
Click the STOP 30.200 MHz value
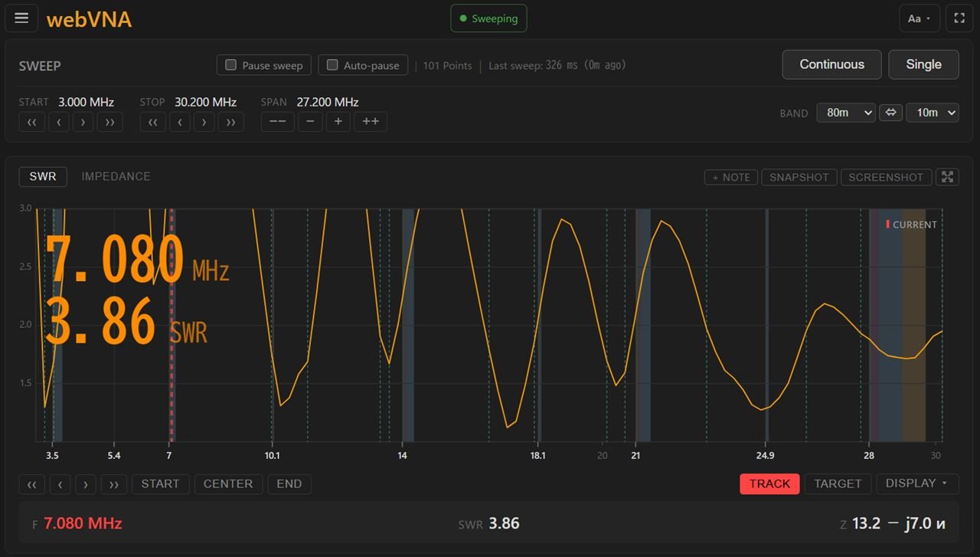[205, 102]
